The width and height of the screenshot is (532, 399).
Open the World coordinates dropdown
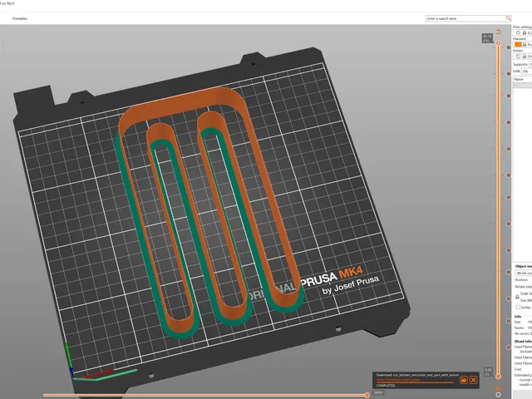(524, 273)
